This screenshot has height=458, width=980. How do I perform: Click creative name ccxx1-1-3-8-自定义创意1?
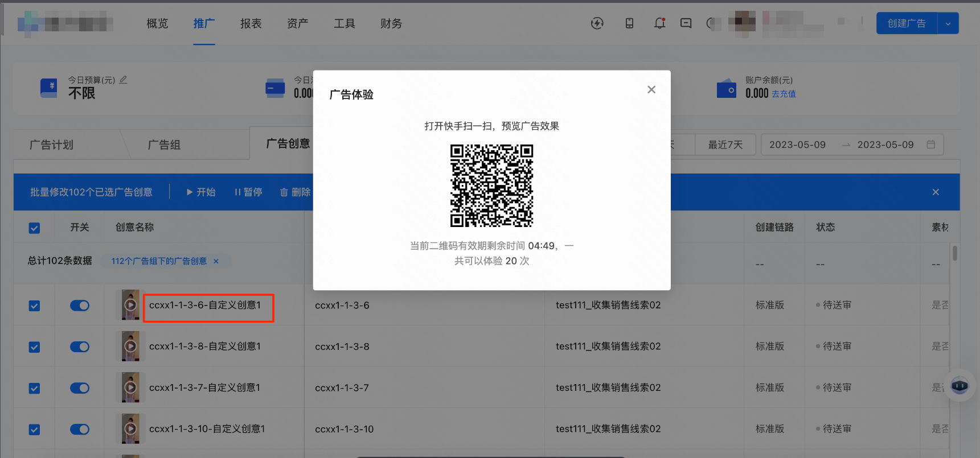(205, 346)
